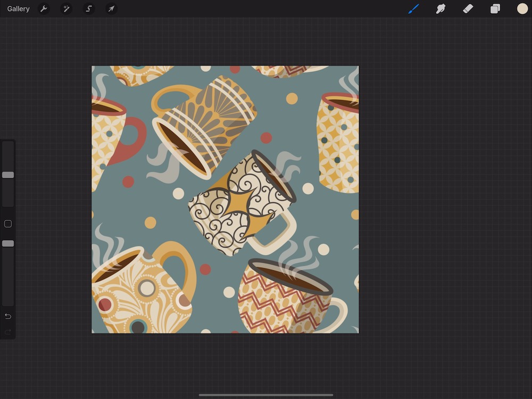Select the Paint brush tool
This screenshot has height=399, width=532.
(413, 9)
